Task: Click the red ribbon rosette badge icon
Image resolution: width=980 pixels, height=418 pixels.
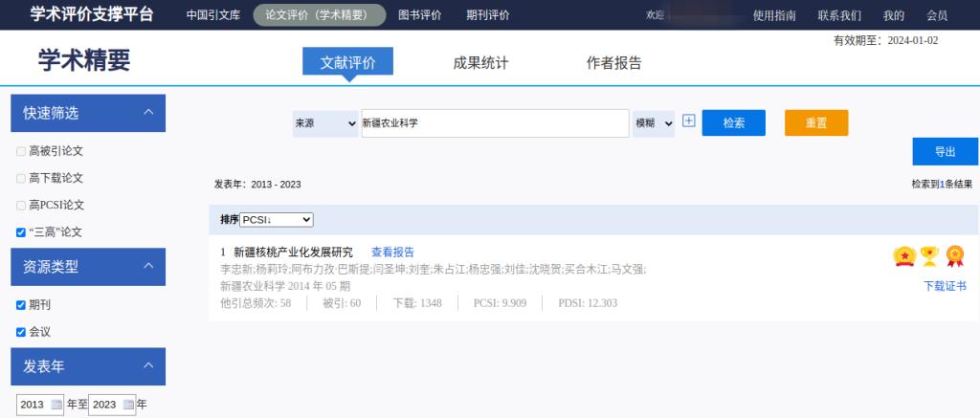Action: 954,256
